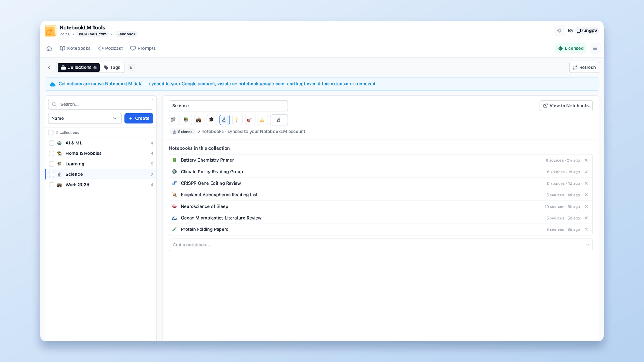
Task: Open the CRISPR Gene Editing Review notebook
Action: [211, 183]
